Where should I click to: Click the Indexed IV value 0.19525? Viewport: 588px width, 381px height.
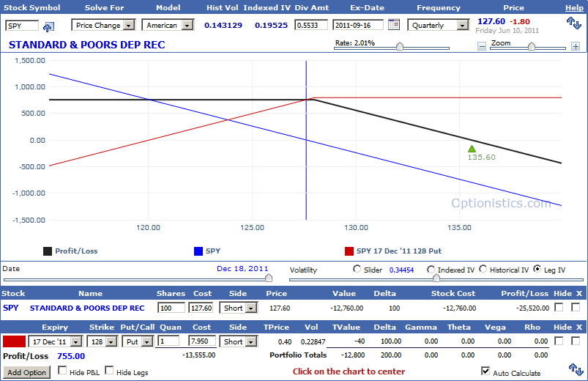click(271, 25)
